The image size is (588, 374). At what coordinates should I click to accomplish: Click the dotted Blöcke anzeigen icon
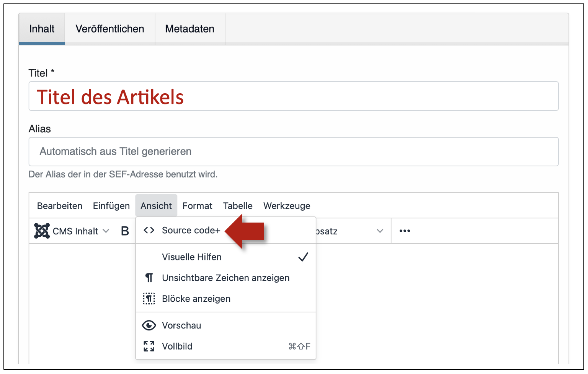pos(149,299)
